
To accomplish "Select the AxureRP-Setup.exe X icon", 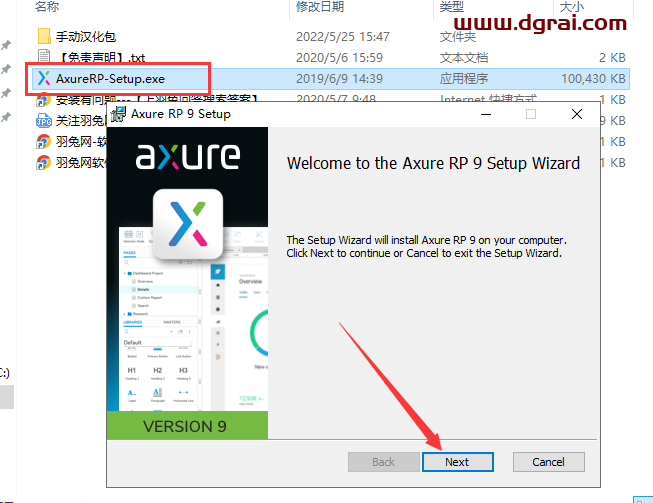I will [x=44, y=78].
